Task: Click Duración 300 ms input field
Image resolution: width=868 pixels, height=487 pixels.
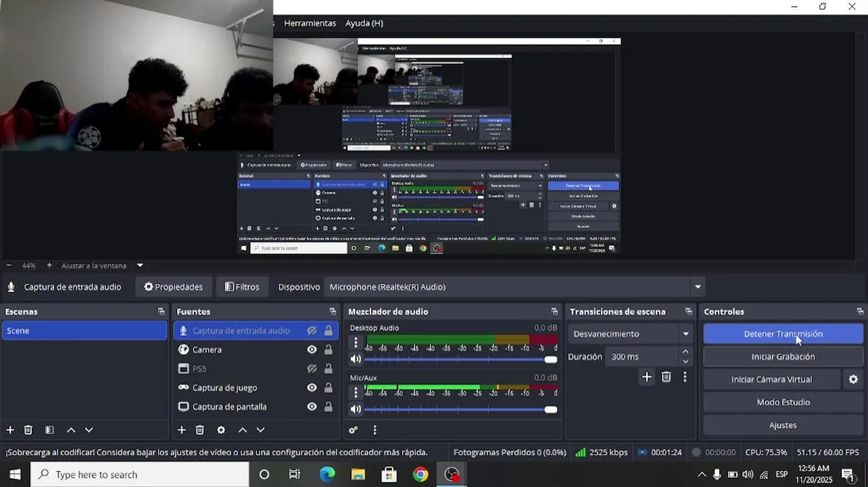Action: tap(642, 356)
